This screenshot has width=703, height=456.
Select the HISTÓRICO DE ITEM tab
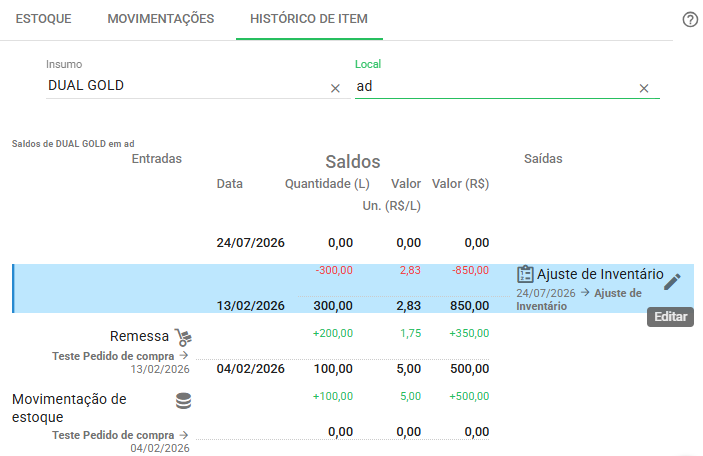[x=309, y=19]
